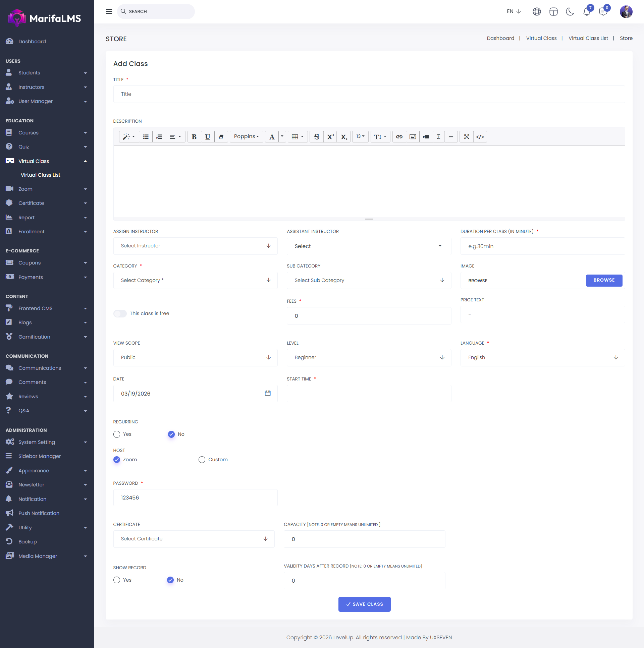Open the Select Instructor dropdown

click(195, 246)
